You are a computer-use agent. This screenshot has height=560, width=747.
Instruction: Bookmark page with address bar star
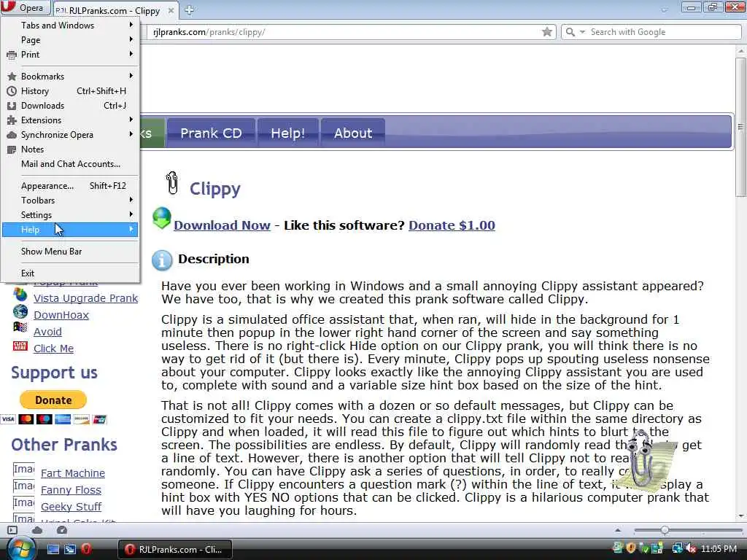pos(547,32)
